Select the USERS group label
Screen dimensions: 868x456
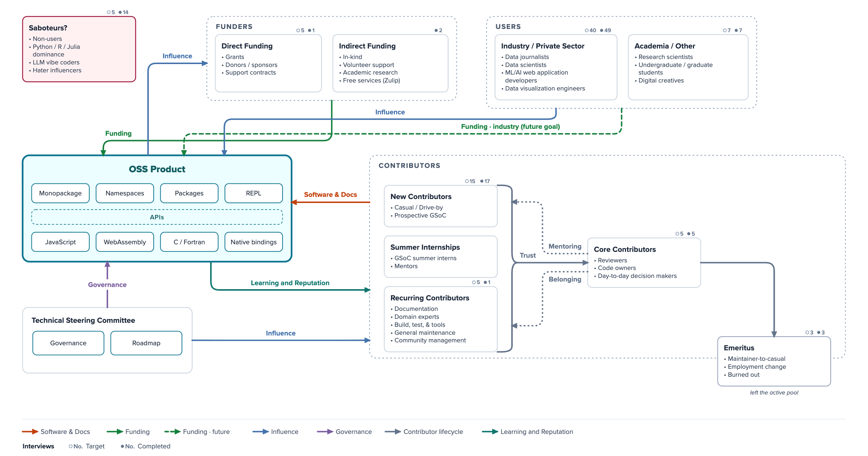click(x=508, y=27)
